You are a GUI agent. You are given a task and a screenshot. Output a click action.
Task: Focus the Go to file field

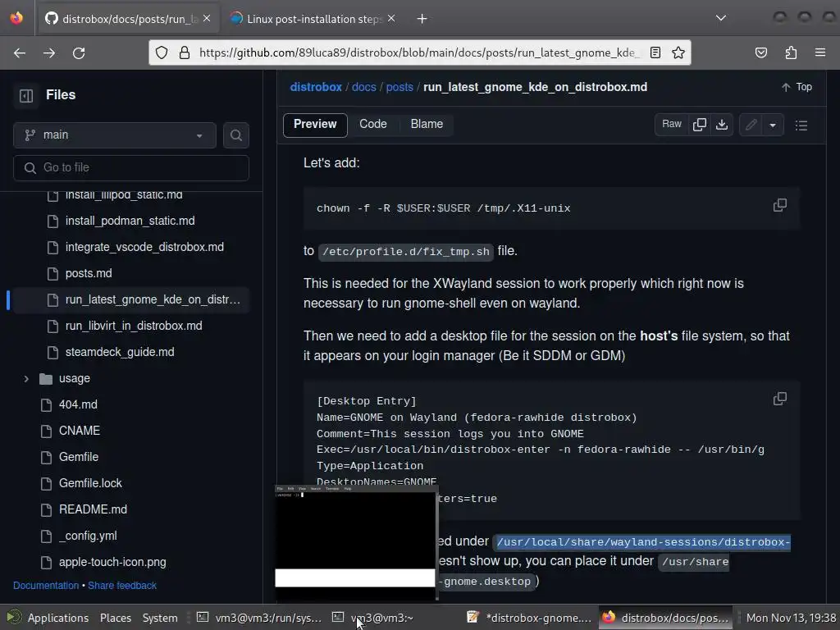click(131, 167)
